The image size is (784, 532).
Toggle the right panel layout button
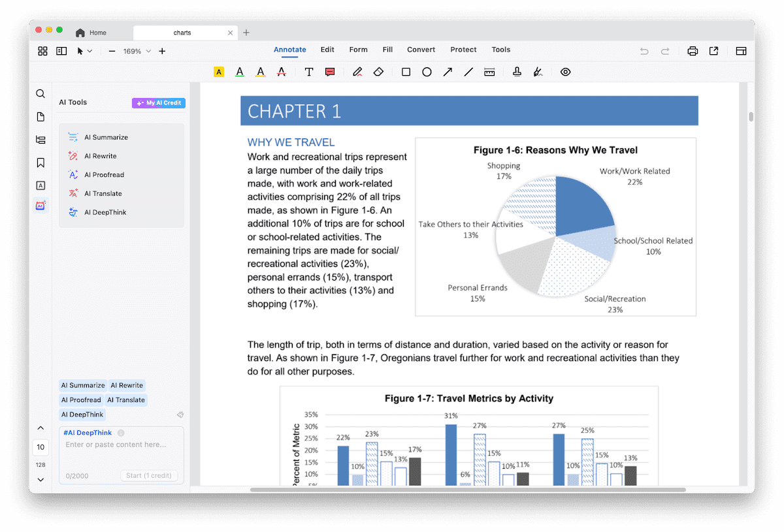point(741,51)
